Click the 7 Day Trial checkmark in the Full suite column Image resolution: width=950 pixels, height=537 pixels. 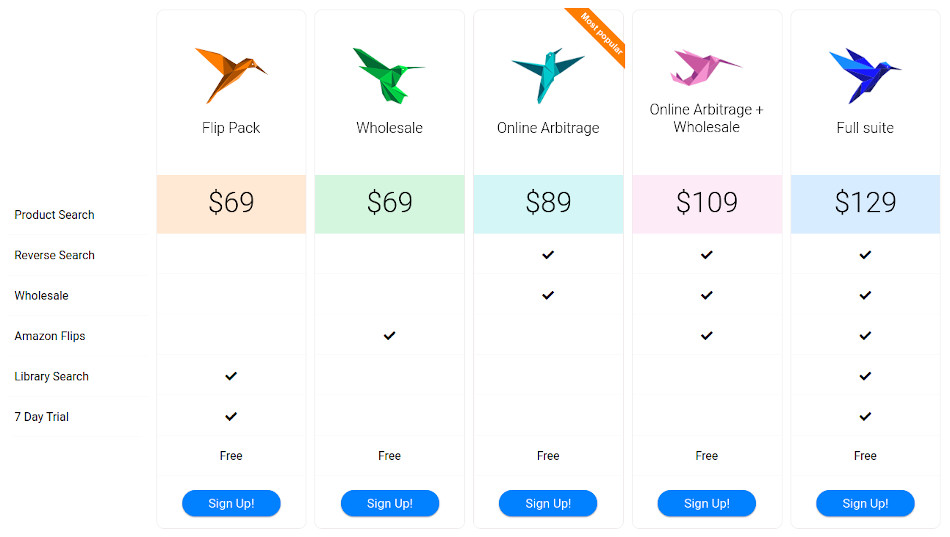[x=865, y=416]
